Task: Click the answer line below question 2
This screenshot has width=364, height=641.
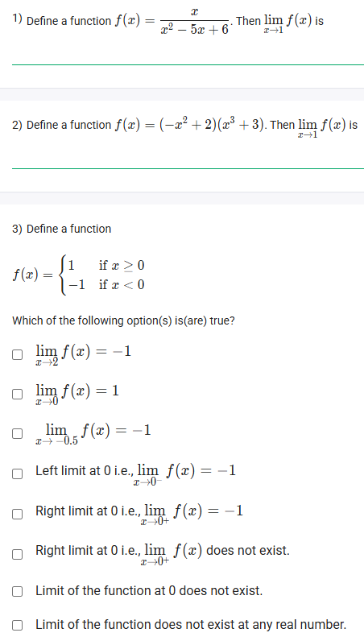Action: (188, 159)
